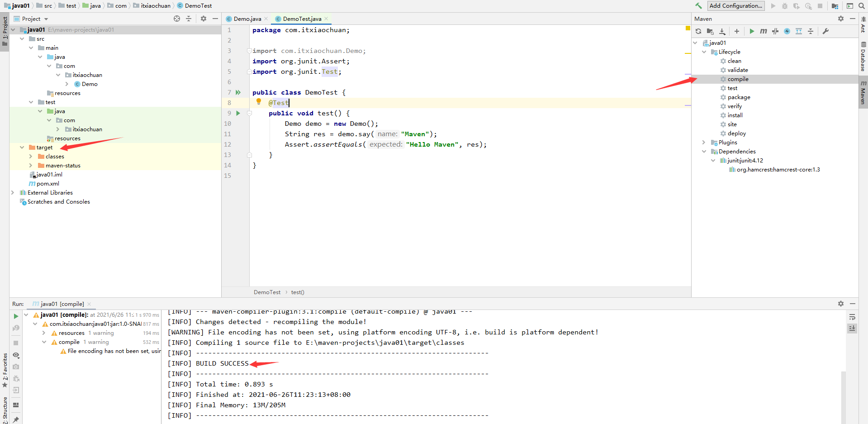Select Demo class in Project tree
Viewport: 868px width, 424px height.
pyautogui.click(x=89, y=84)
